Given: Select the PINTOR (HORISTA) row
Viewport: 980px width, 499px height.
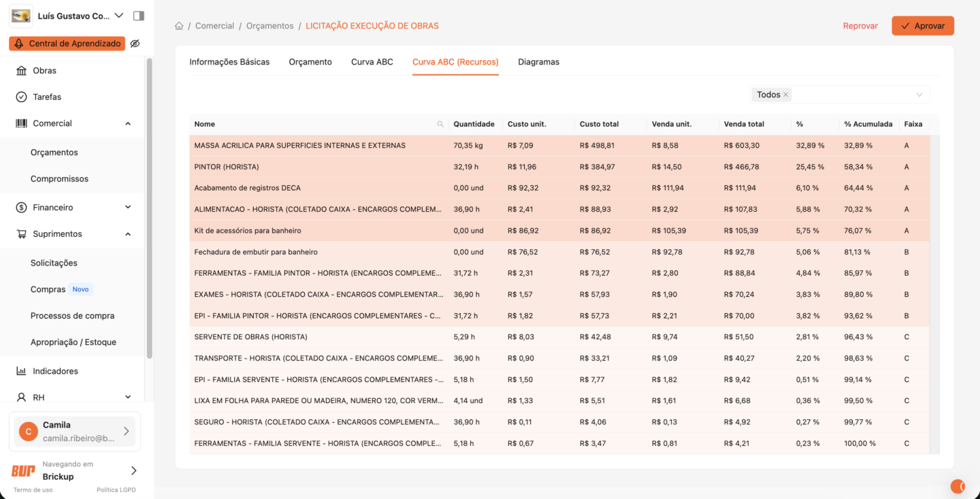Looking at the screenshot, I should point(559,167).
